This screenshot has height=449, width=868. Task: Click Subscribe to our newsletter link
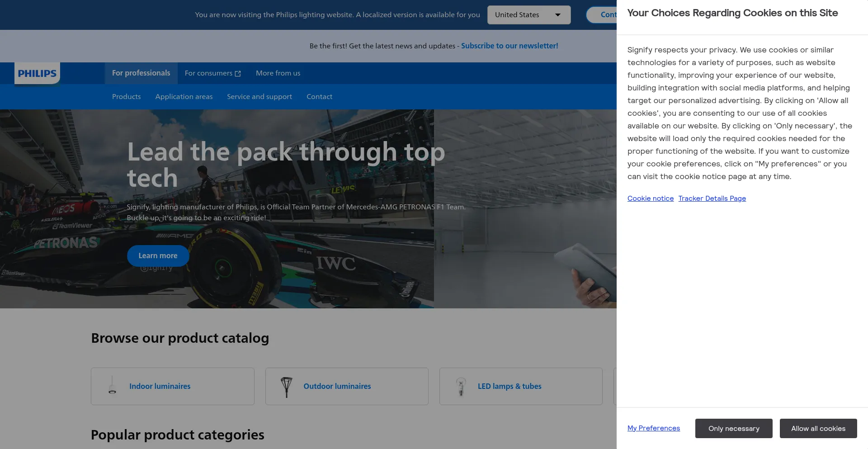pyautogui.click(x=509, y=46)
